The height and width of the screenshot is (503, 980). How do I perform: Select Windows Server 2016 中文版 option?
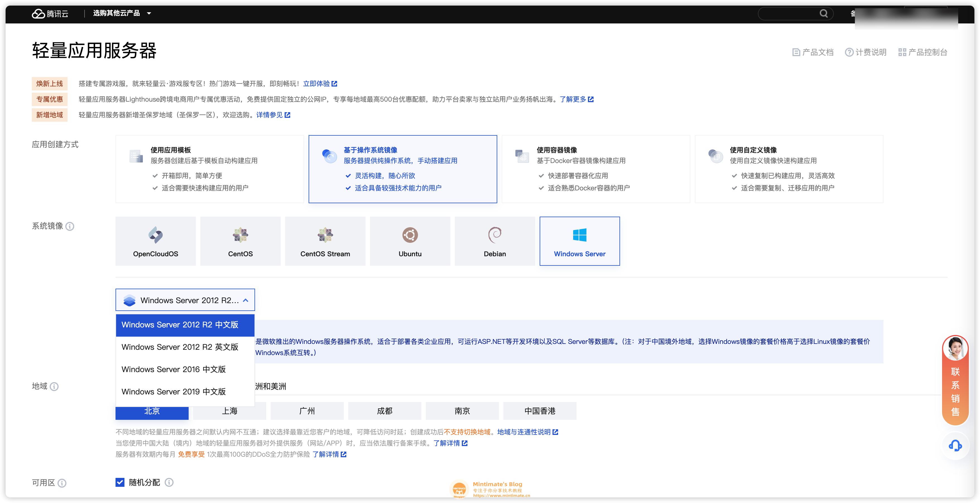185,370
